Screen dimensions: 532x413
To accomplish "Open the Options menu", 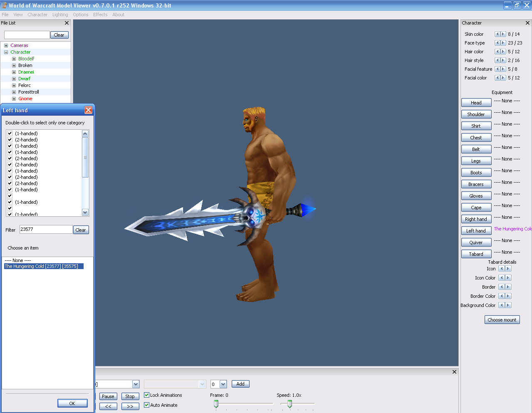I will 81,15.
